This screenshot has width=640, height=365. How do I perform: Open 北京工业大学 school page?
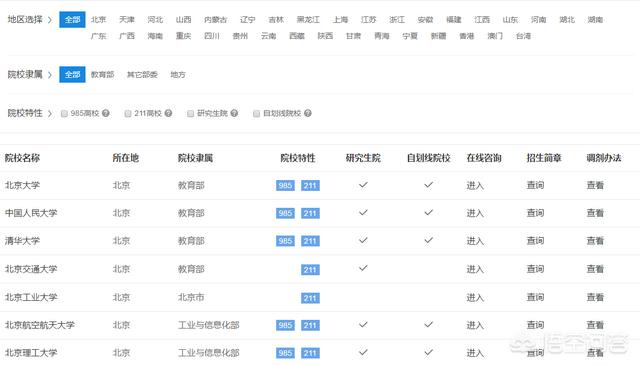tap(31, 297)
